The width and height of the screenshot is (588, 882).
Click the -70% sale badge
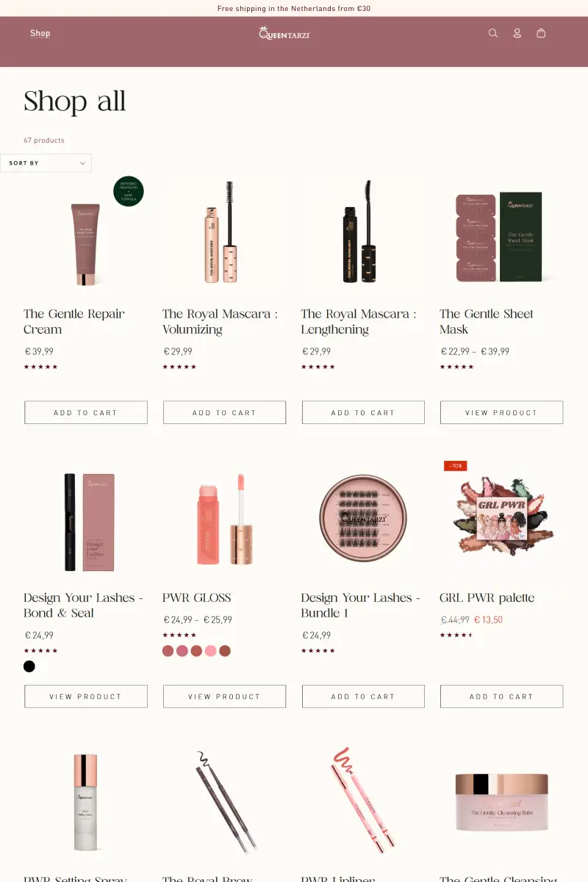(x=456, y=466)
